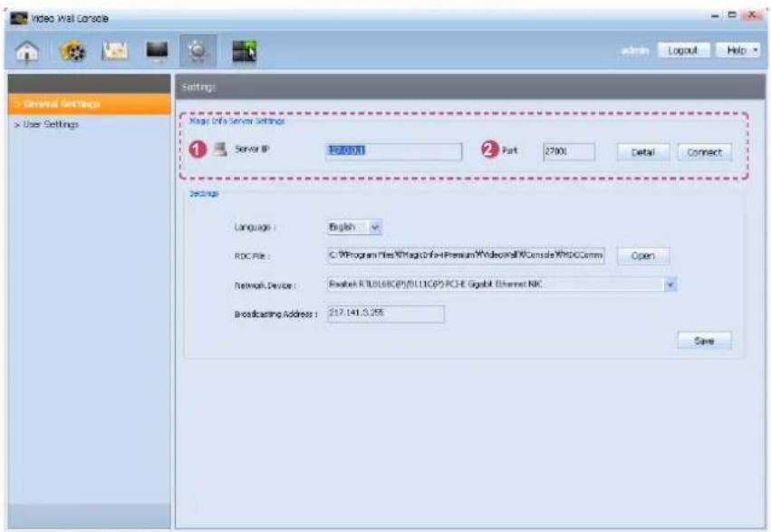Minimize the Video Wall Console window
The width and height of the screenshot is (771, 532).
coord(716,15)
